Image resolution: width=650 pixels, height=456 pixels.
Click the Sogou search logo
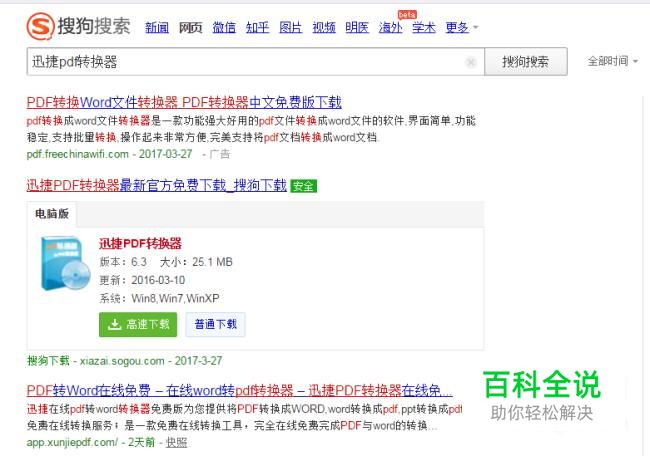point(79,26)
